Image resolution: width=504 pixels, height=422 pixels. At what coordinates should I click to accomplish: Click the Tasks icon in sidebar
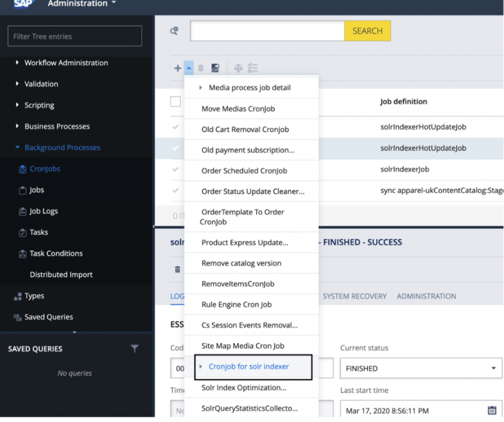(x=22, y=232)
